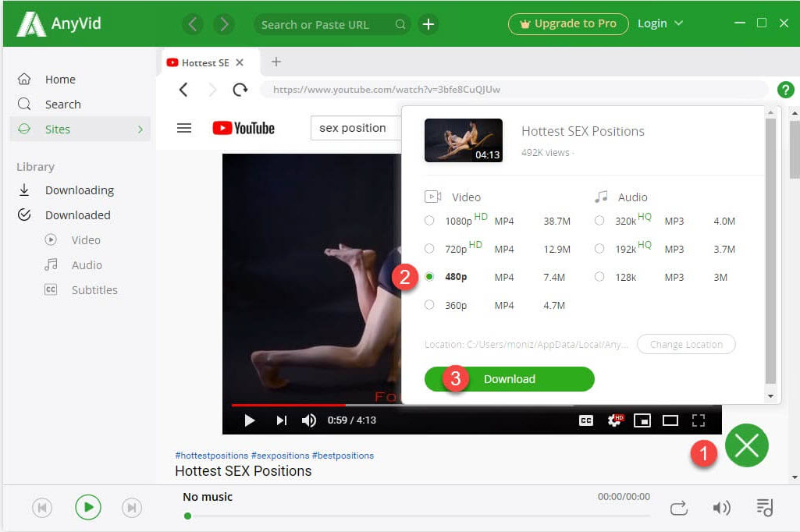The height and width of the screenshot is (532, 800).
Task: Open the Login dropdown
Action: pyautogui.click(x=660, y=23)
